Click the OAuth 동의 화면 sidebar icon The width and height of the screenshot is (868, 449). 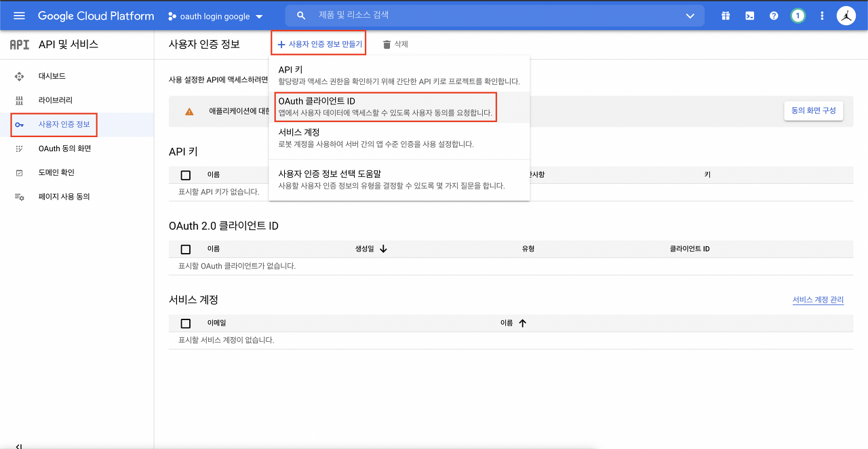pos(19,149)
